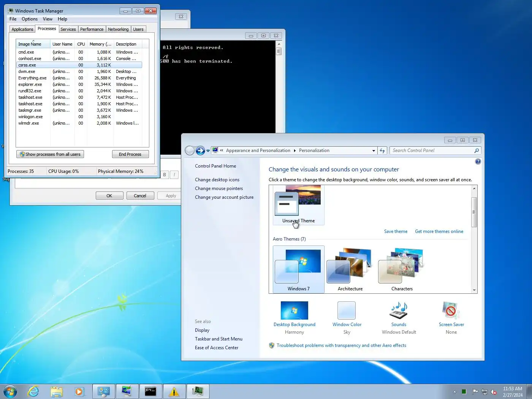Open the Task Manager File menu

pyautogui.click(x=13, y=19)
